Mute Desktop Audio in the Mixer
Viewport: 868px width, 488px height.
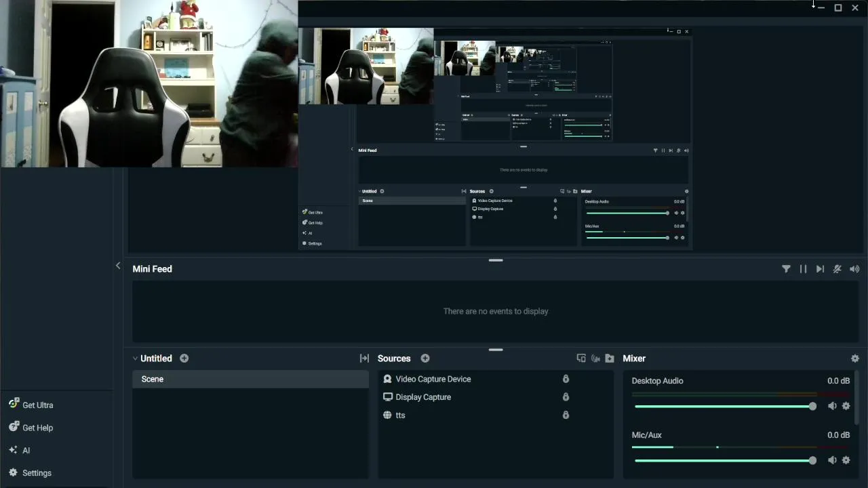pos(832,406)
